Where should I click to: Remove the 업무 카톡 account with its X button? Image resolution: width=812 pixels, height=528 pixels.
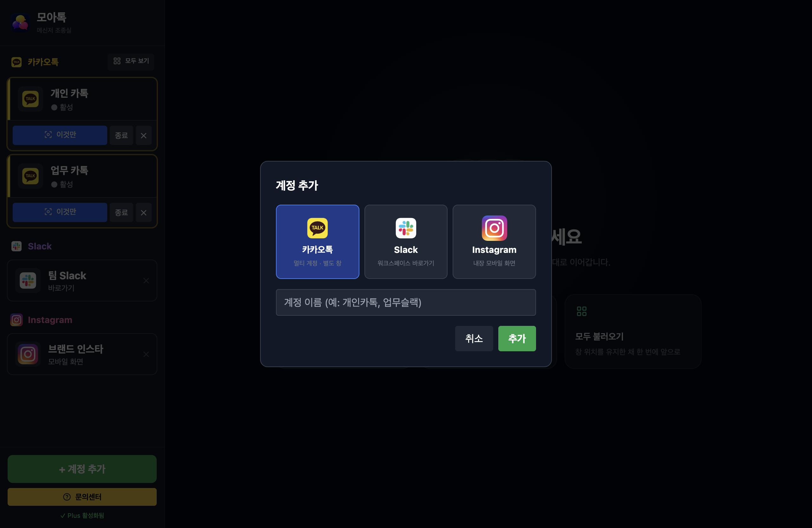click(144, 213)
